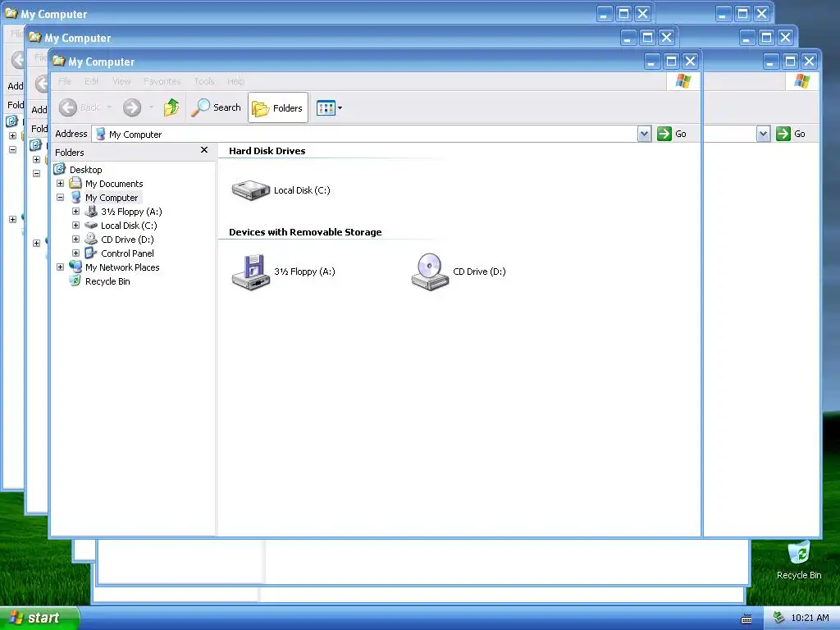840x630 pixels.
Task: Click the Desktop icon in folder tree
Action: coord(59,169)
